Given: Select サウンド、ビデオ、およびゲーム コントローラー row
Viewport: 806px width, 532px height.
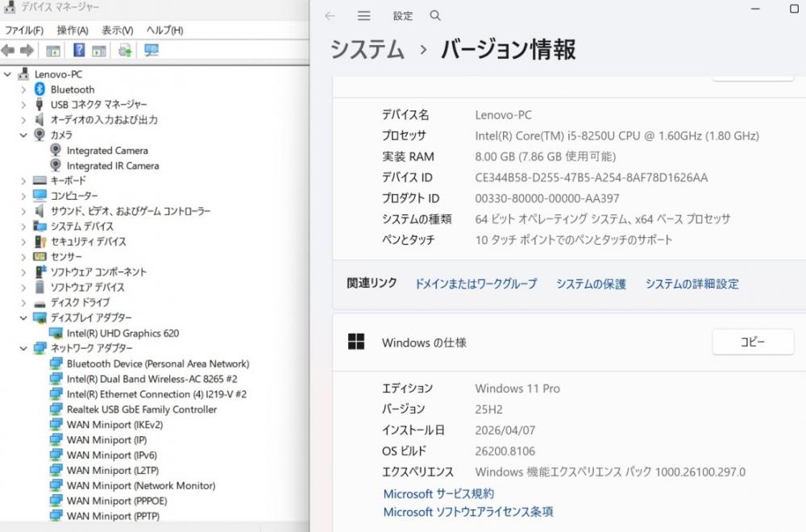Looking at the screenshot, I should click(x=130, y=211).
